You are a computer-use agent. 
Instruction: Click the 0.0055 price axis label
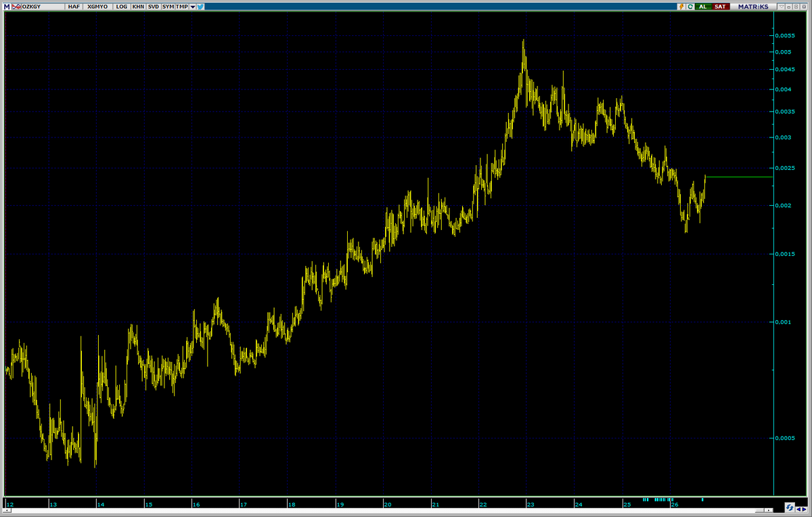[x=786, y=35]
